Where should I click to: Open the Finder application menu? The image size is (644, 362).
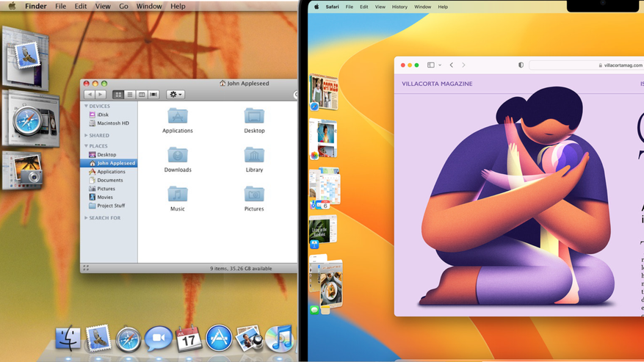[36, 6]
